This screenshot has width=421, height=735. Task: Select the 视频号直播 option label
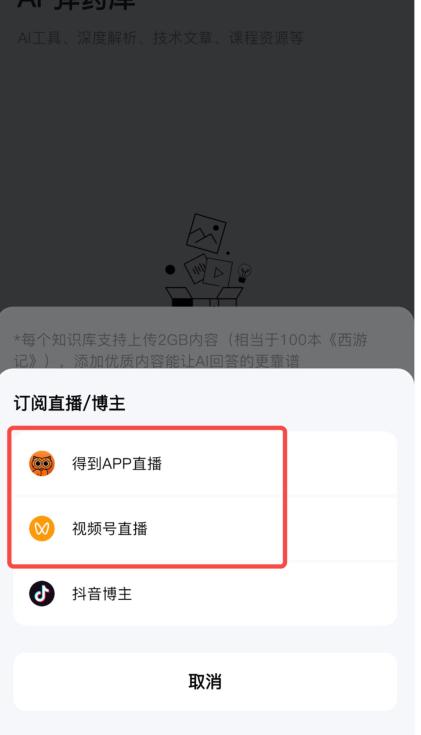110,529
